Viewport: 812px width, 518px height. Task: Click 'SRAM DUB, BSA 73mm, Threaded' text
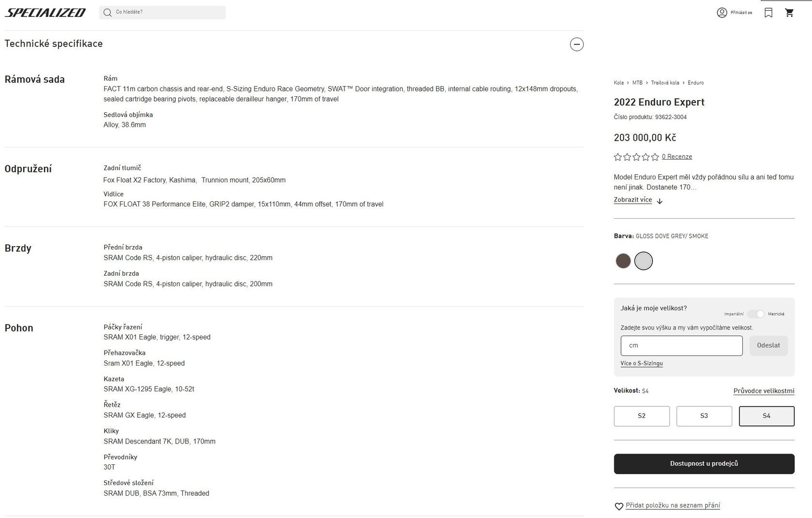coord(156,493)
